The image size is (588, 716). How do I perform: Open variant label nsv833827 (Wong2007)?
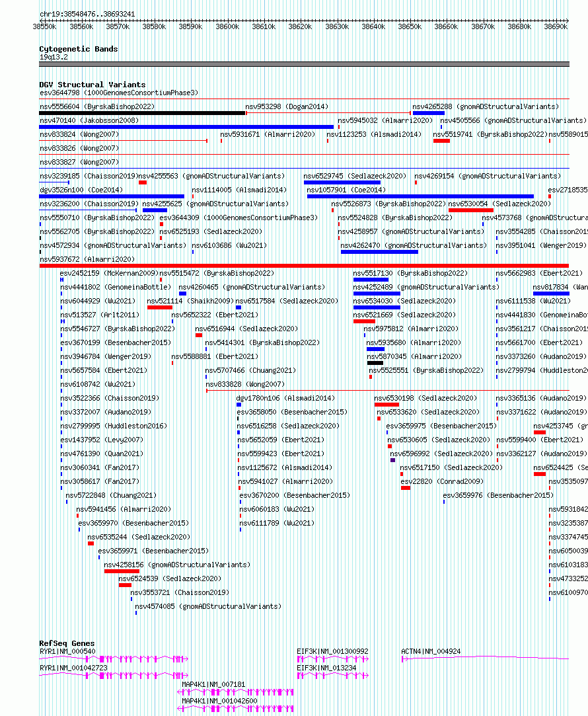click(79, 162)
